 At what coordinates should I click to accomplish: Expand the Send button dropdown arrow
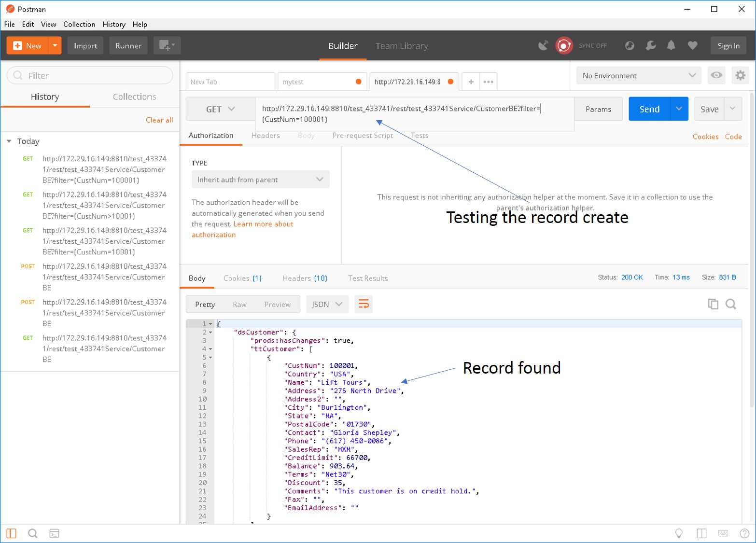point(679,109)
